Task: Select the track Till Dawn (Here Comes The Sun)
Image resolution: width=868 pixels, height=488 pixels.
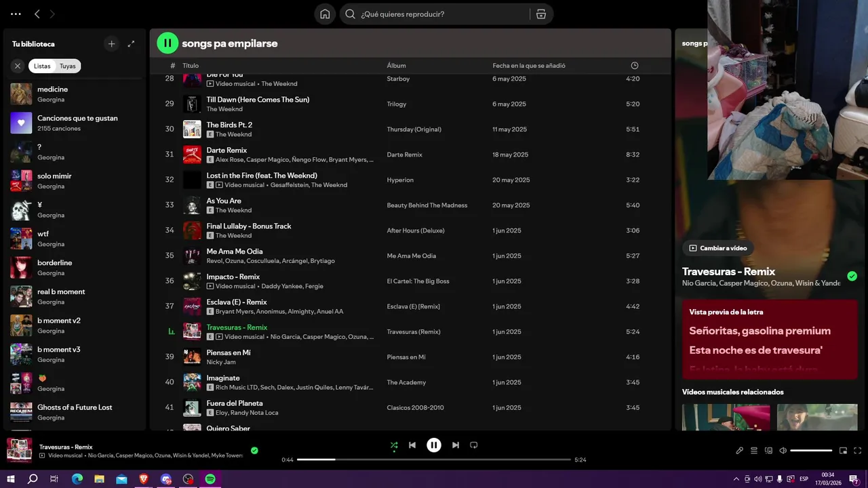Action: [258, 100]
